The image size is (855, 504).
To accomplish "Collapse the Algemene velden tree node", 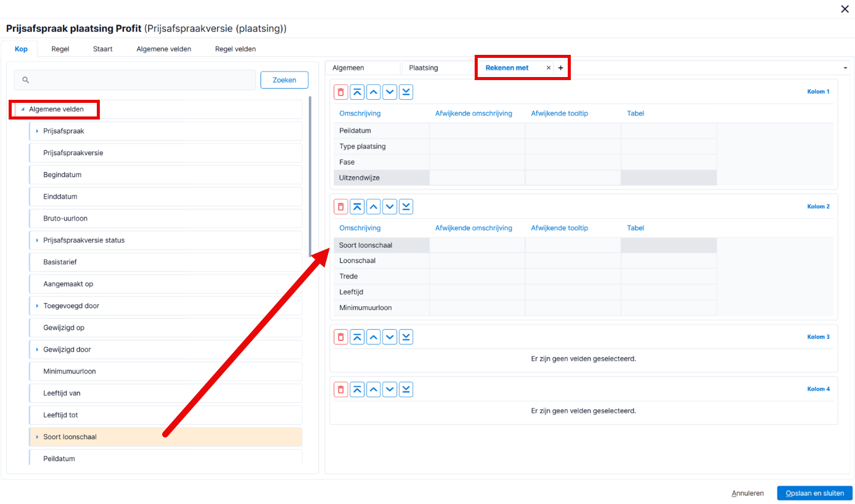I will click(23, 109).
